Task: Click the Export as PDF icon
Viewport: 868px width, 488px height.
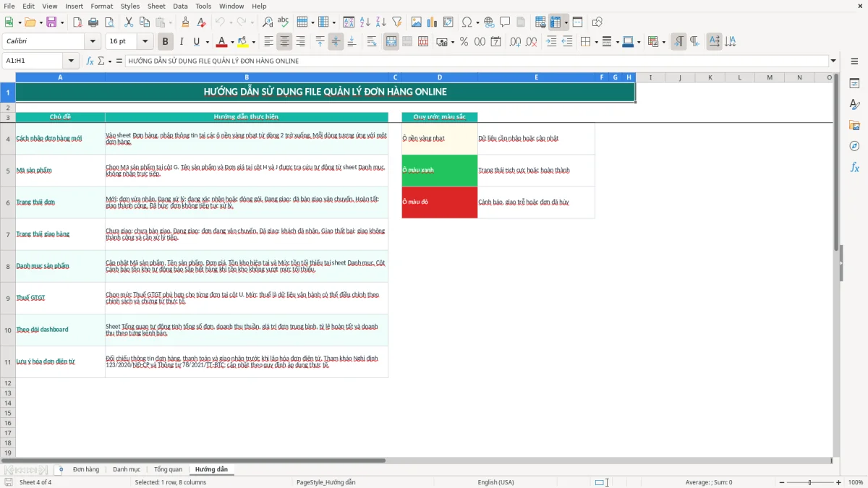Action: coord(77,22)
